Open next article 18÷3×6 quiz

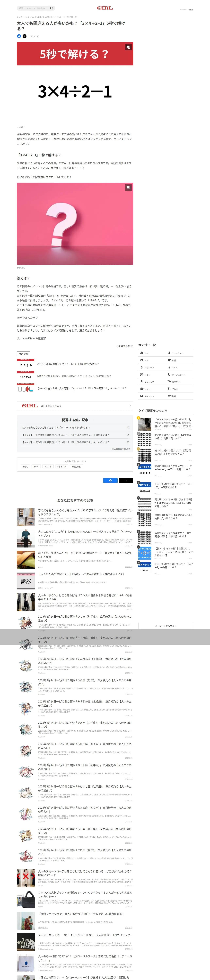tap(75, 377)
